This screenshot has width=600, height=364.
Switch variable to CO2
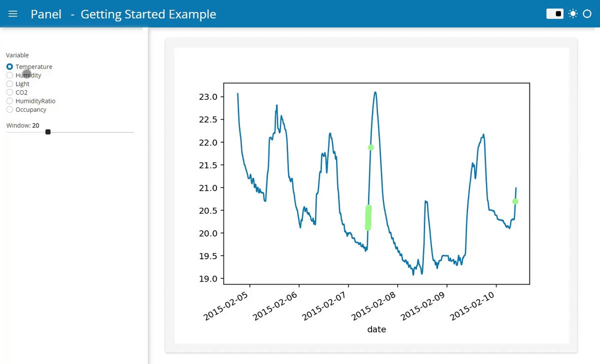[x=10, y=92]
